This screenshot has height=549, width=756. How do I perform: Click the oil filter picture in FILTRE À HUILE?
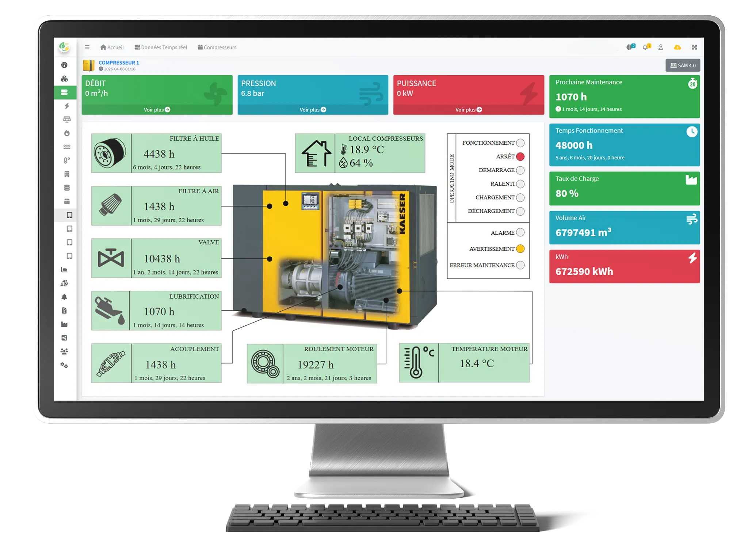110,153
